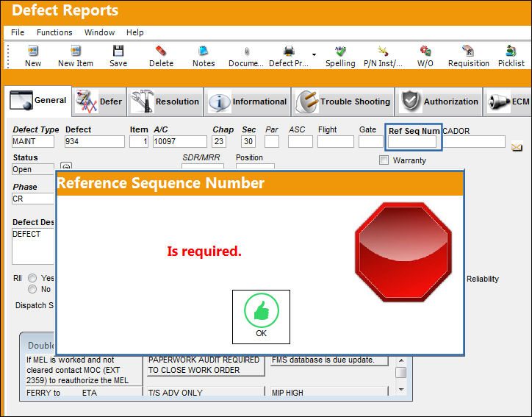Click the Gate input field

click(371, 142)
